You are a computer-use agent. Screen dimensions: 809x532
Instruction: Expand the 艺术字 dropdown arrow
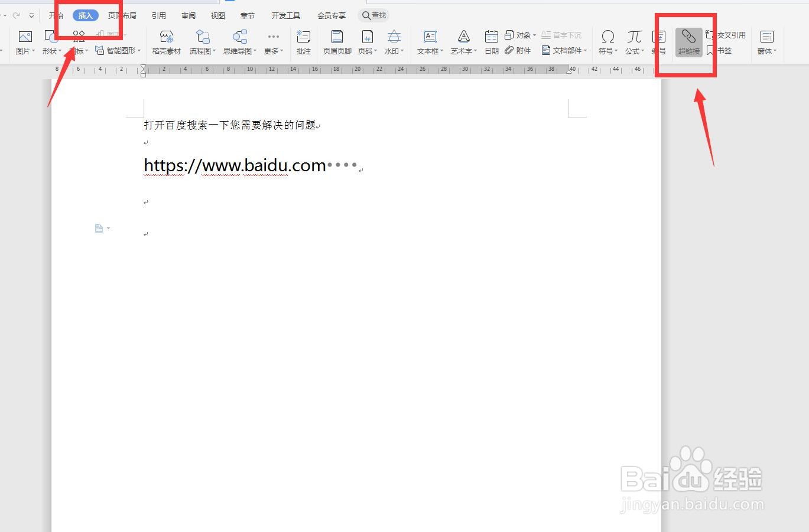pos(476,51)
